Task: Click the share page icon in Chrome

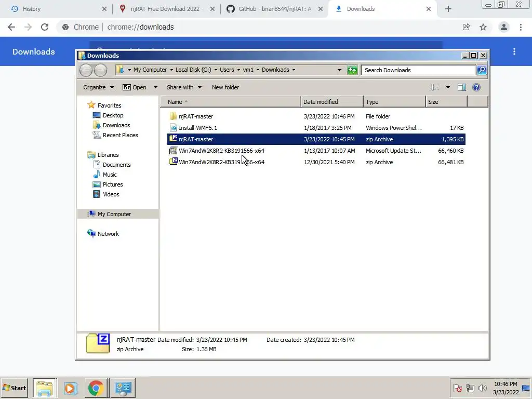Action: click(x=466, y=27)
